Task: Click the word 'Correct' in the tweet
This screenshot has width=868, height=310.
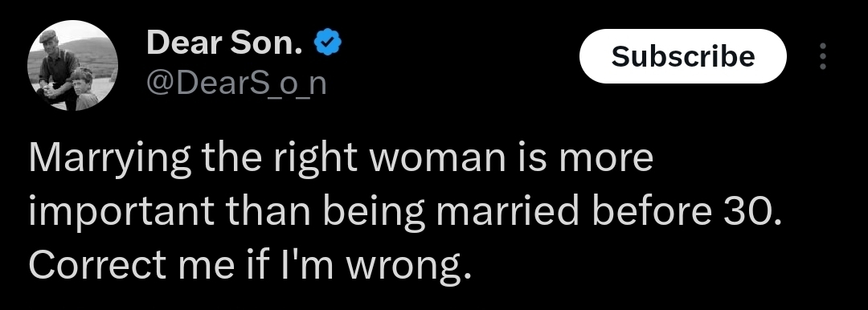Action: tap(96, 266)
